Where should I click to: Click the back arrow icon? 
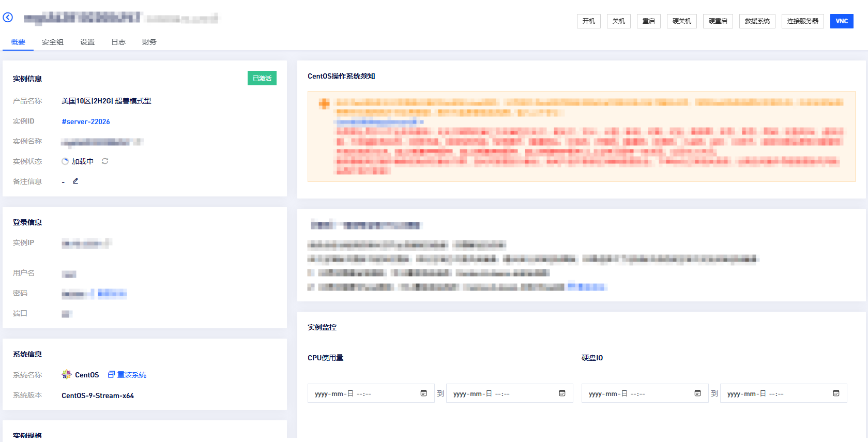(x=8, y=18)
